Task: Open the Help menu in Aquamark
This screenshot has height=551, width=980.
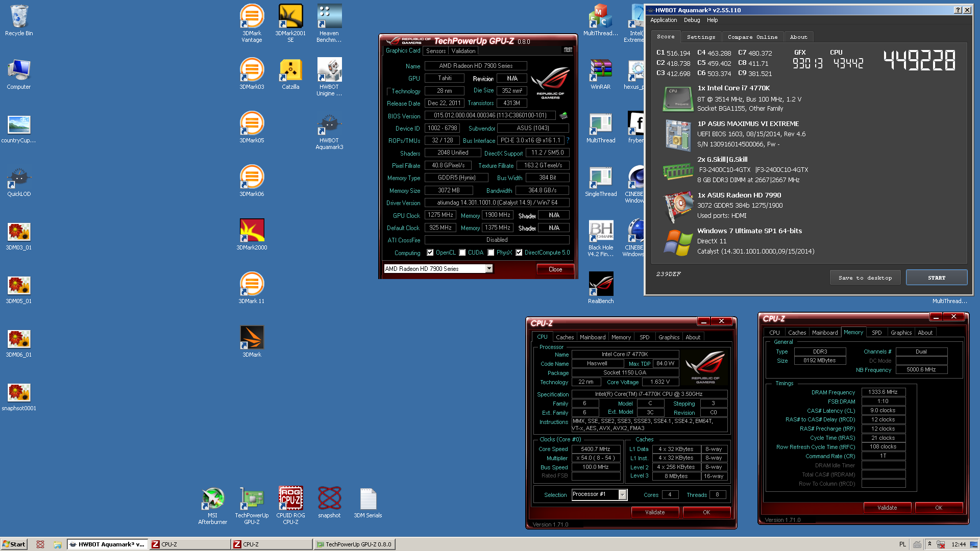Action: pos(712,20)
